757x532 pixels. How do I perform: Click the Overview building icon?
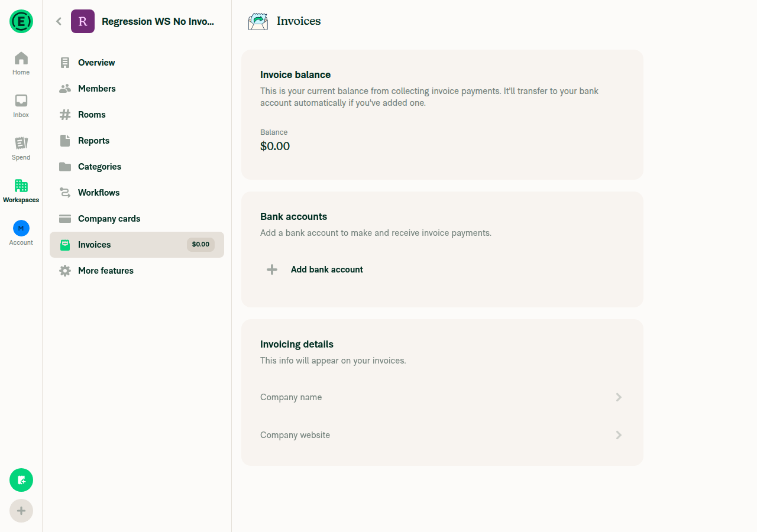click(65, 63)
